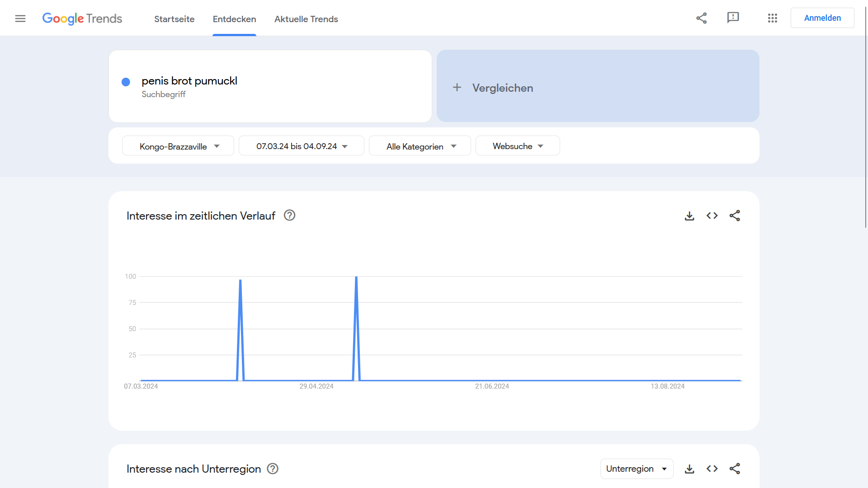This screenshot has height=488, width=868.
Task: Open help for Interesse im zeitlichen Verlauf
Action: tap(289, 216)
